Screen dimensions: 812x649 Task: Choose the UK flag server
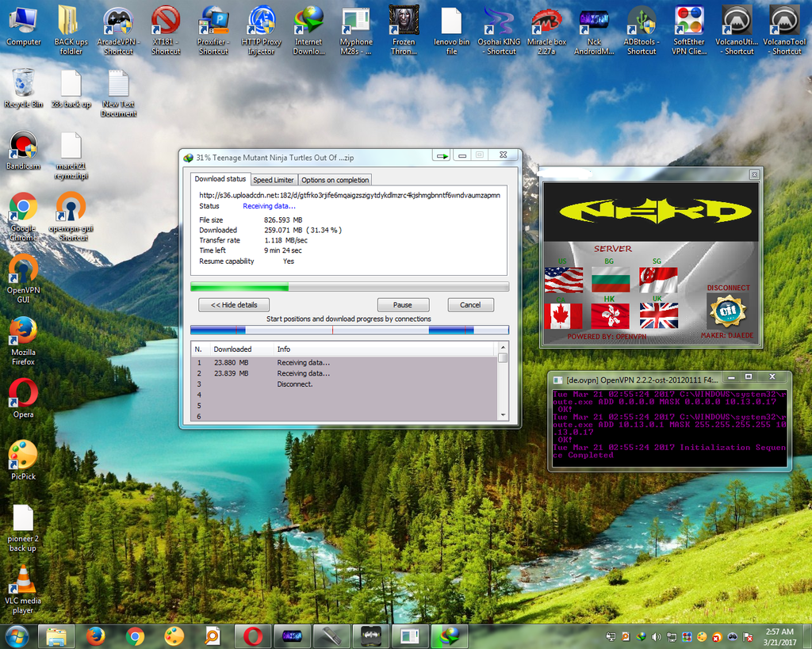[658, 316]
